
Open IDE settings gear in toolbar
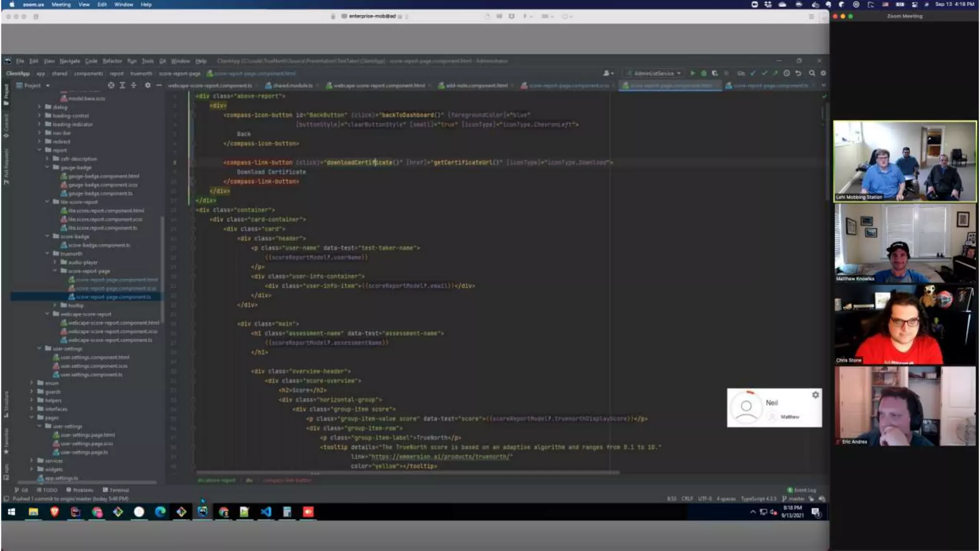pyautogui.click(x=823, y=73)
